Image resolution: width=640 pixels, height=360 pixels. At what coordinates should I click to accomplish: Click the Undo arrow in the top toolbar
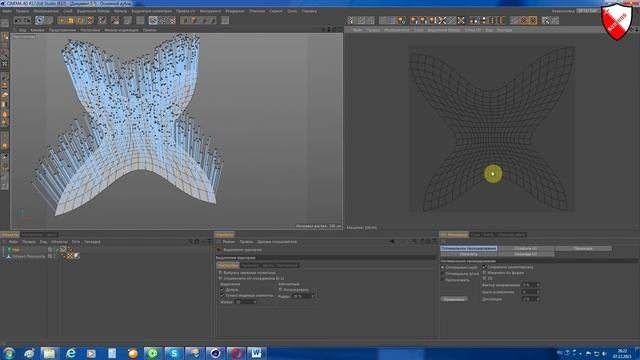[17, 20]
